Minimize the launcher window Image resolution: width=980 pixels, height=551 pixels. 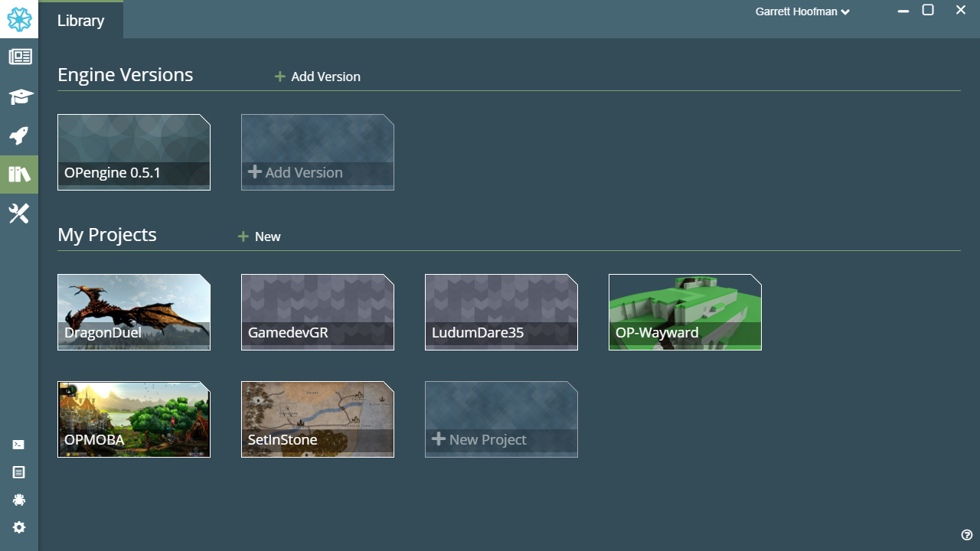tap(904, 11)
